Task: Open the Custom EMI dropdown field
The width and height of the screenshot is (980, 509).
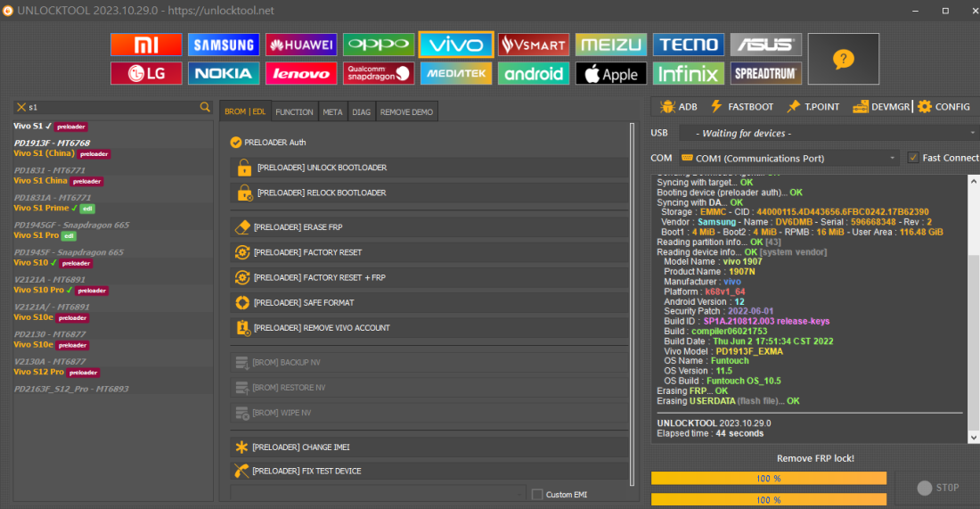Action: click(379, 493)
